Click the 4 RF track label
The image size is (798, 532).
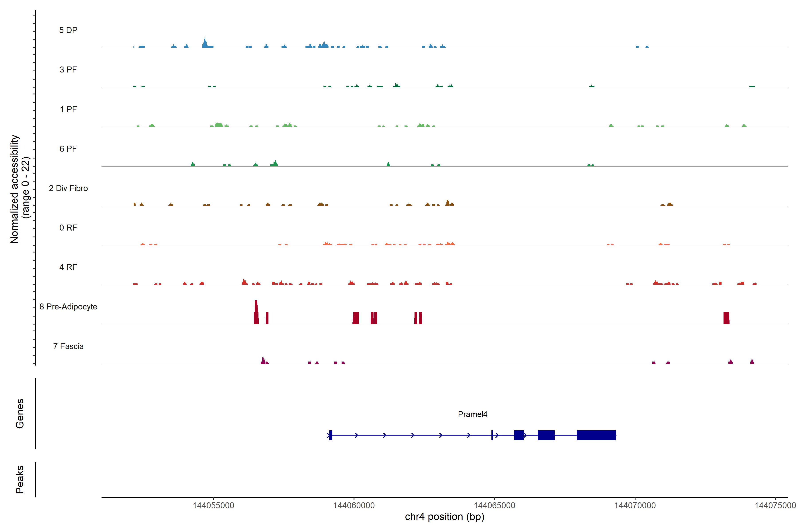pos(68,267)
